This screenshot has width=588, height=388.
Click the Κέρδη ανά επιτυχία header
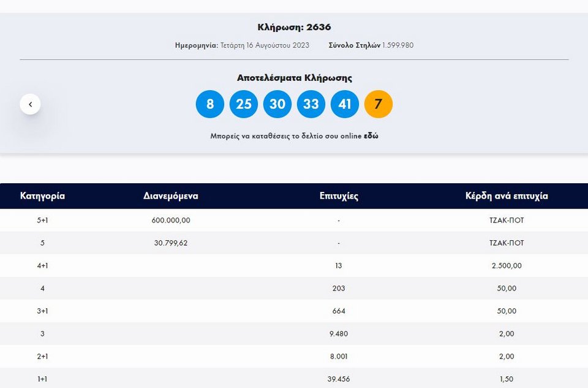click(507, 196)
